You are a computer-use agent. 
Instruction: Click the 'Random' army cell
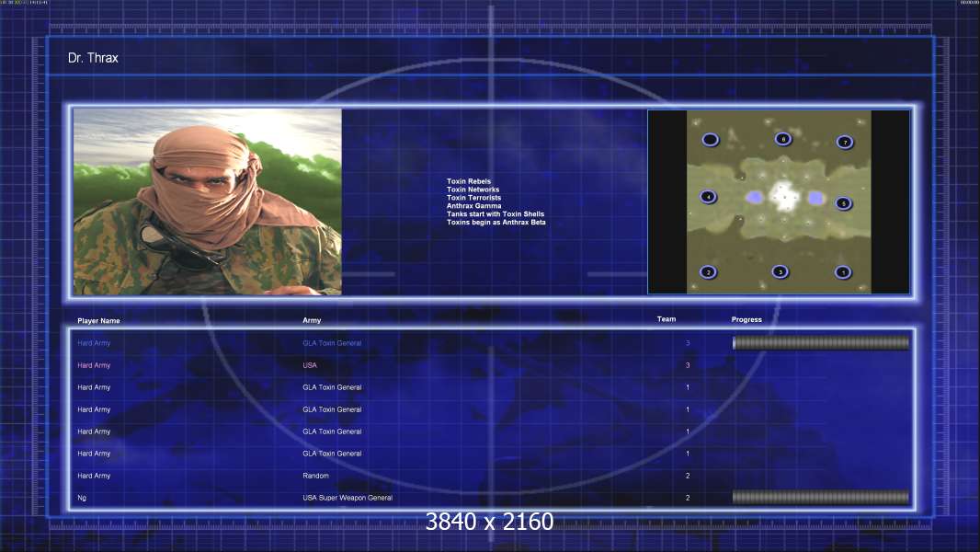tap(315, 476)
